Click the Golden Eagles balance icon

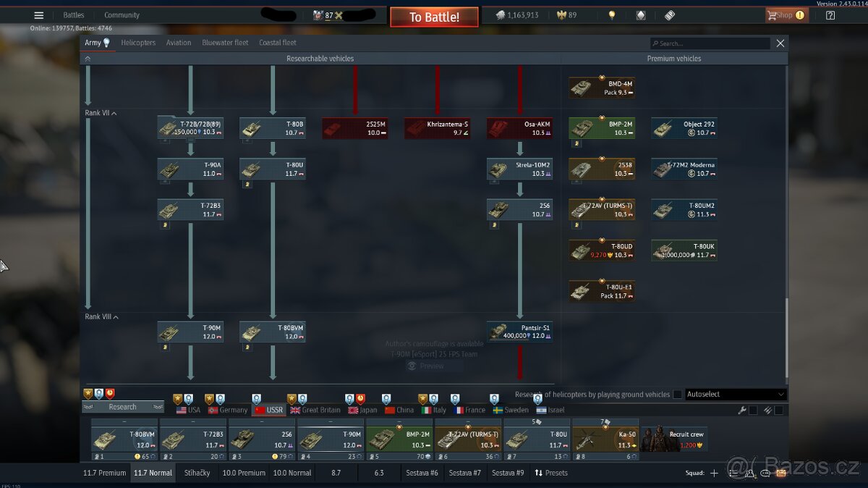(561, 15)
